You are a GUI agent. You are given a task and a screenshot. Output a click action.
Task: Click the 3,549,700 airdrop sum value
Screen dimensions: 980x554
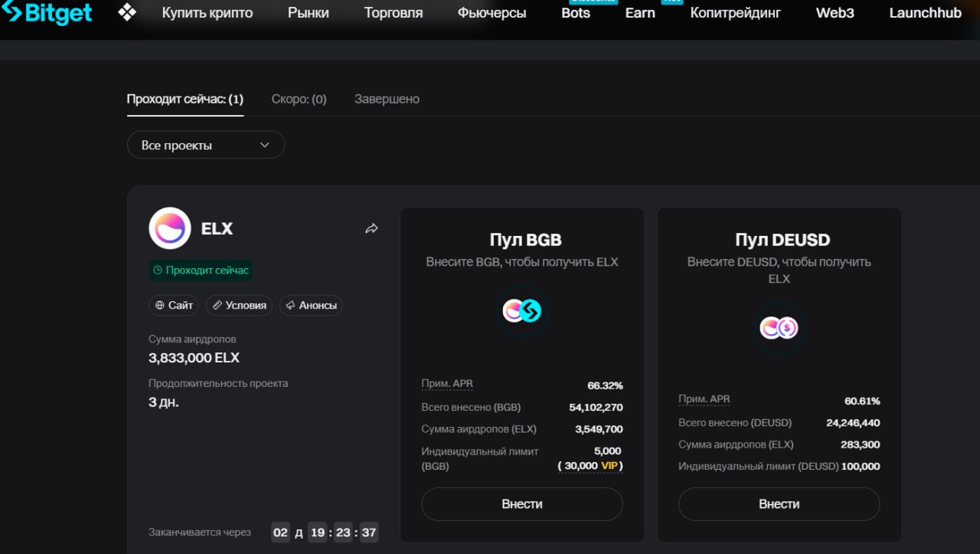(x=599, y=429)
